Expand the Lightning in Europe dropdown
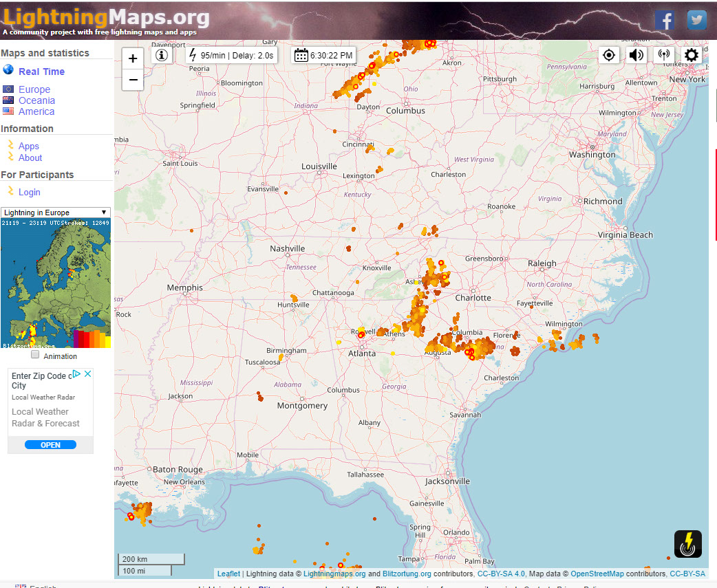This screenshot has width=717, height=588. pos(56,213)
